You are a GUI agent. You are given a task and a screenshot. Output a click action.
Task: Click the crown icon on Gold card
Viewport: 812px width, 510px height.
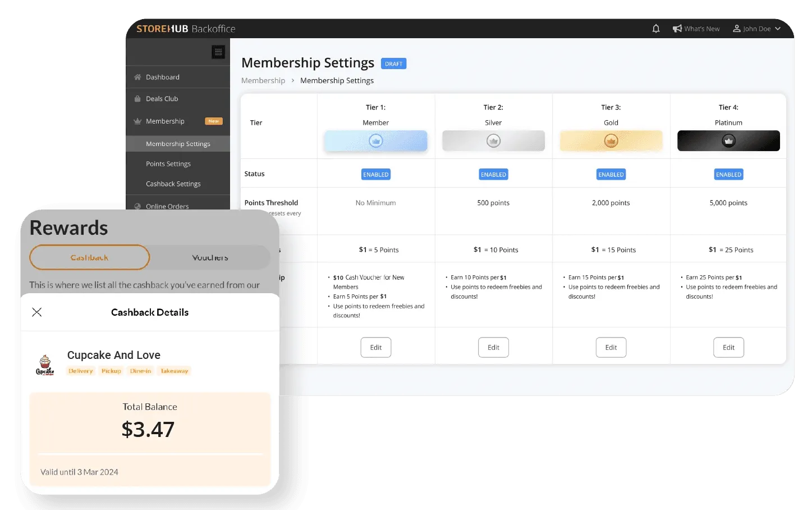pyautogui.click(x=611, y=141)
